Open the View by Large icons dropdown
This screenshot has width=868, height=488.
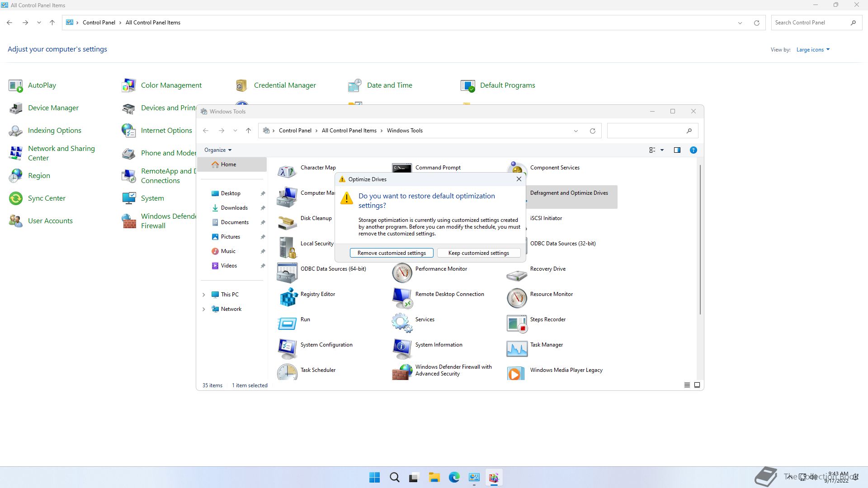813,50
